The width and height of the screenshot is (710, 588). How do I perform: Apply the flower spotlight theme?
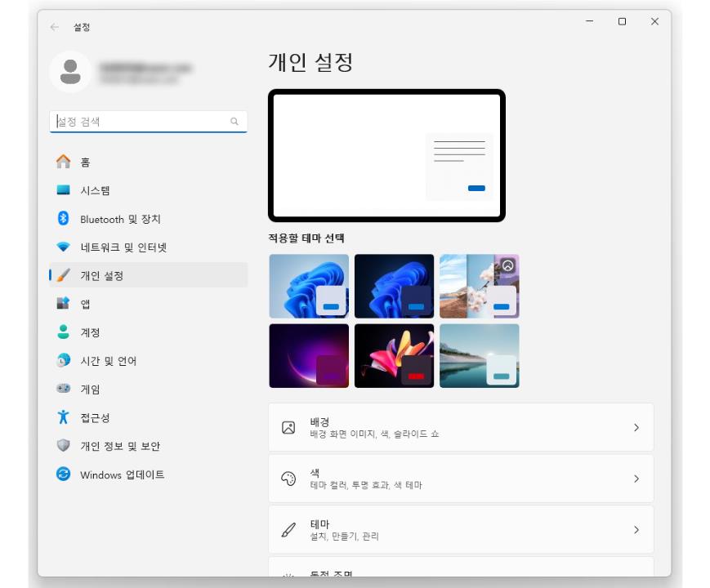coord(479,286)
